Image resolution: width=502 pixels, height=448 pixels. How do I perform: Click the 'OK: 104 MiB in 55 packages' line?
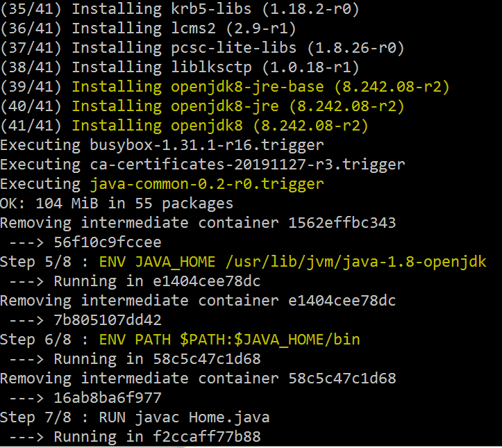click(x=117, y=204)
